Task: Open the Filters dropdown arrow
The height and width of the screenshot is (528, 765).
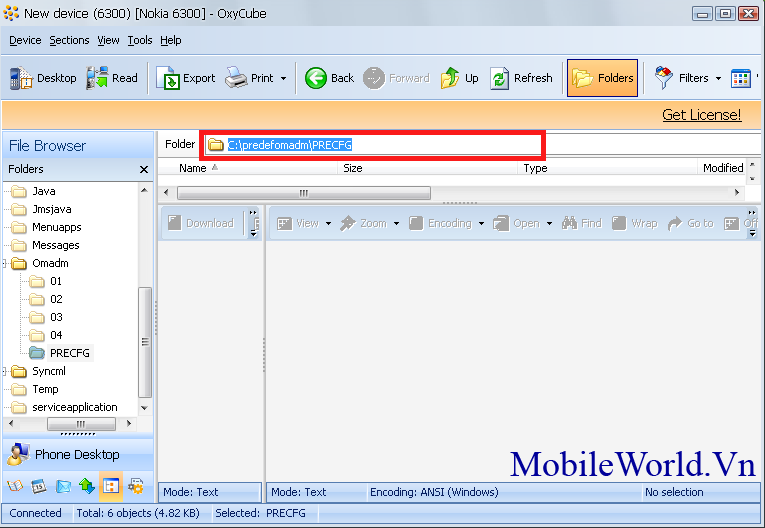Action: point(718,78)
